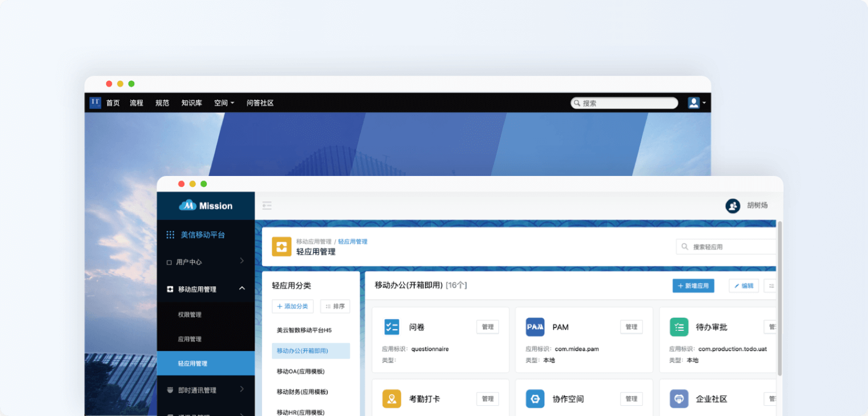Image resolution: width=868 pixels, height=416 pixels.
Task: Click the PAM app icon
Action: tap(535, 327)
